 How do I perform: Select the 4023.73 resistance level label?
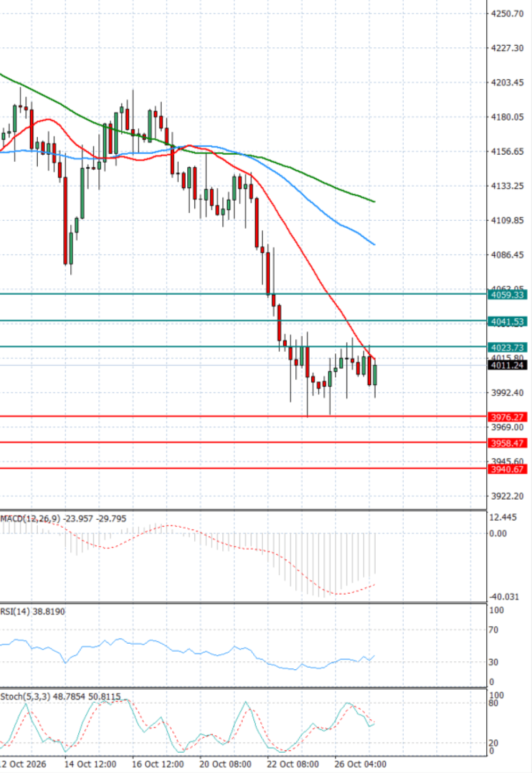(x=508, y=347)
